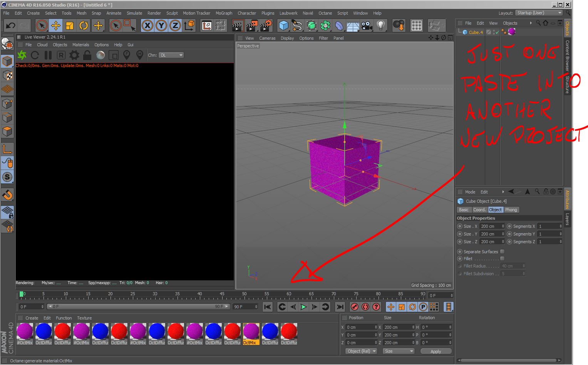
Task: Open the Chn channel dropdown showing DL
Action: 171,55
